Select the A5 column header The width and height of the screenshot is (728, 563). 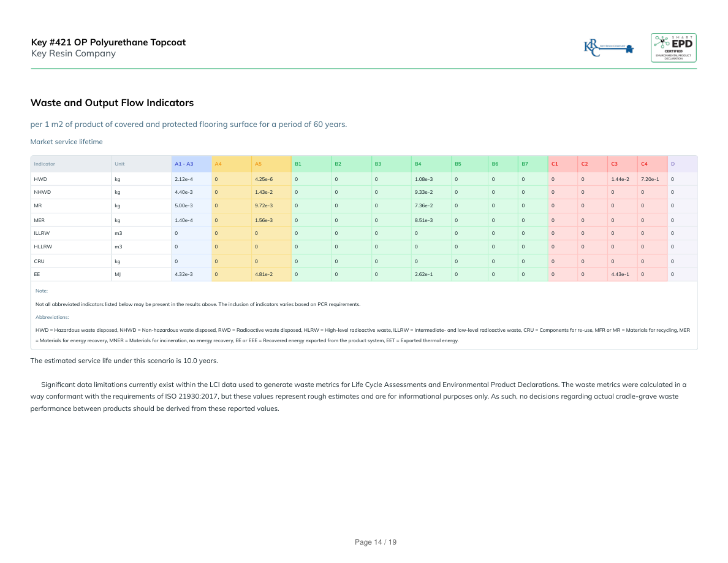point(258,164)
